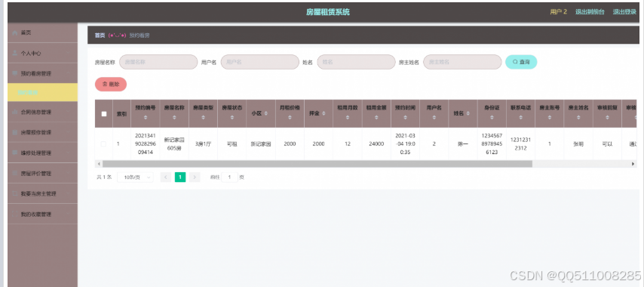Viewport: 644px width, 287px height.
Task: Click 预约看房 in the breadcrumb
Action: pos(140,35)
